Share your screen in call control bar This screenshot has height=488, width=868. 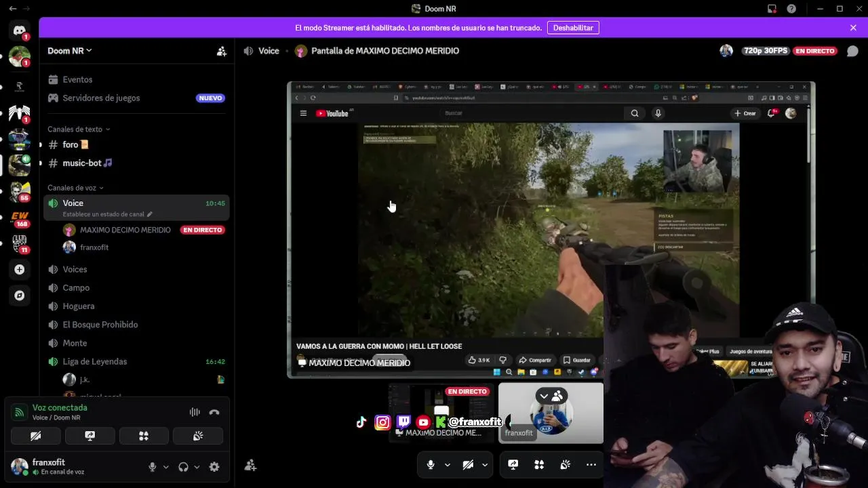[513, 465]
